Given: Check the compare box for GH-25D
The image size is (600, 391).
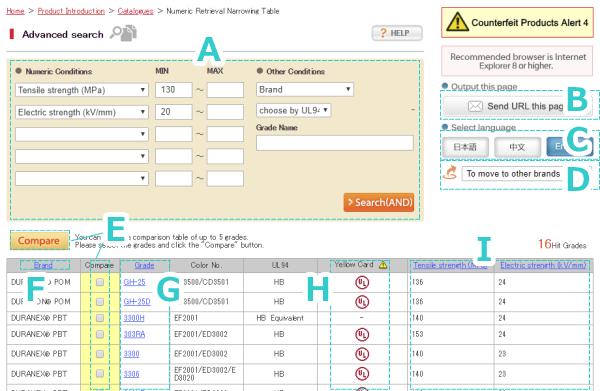Looking at the screenshot, I should 100,302.
